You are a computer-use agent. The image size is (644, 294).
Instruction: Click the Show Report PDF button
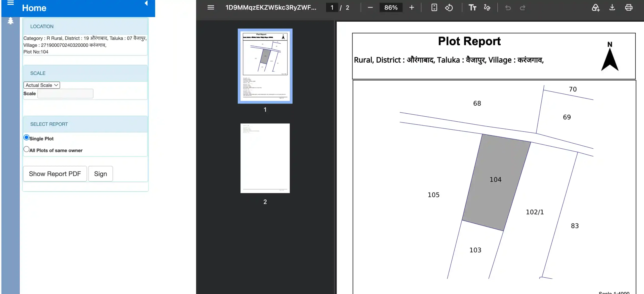(x=55, y=174)
